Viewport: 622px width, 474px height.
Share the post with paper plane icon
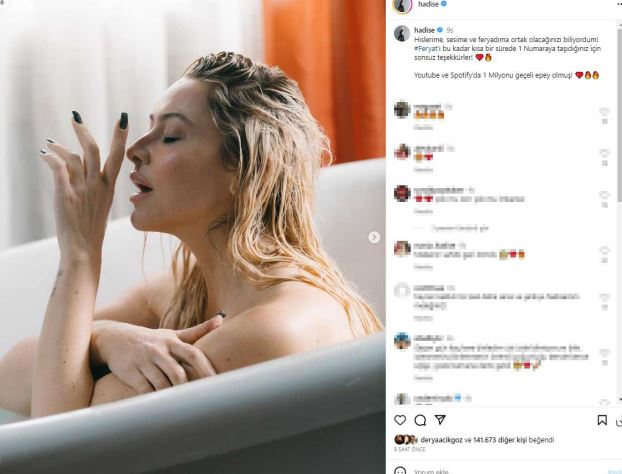(440, 420)
